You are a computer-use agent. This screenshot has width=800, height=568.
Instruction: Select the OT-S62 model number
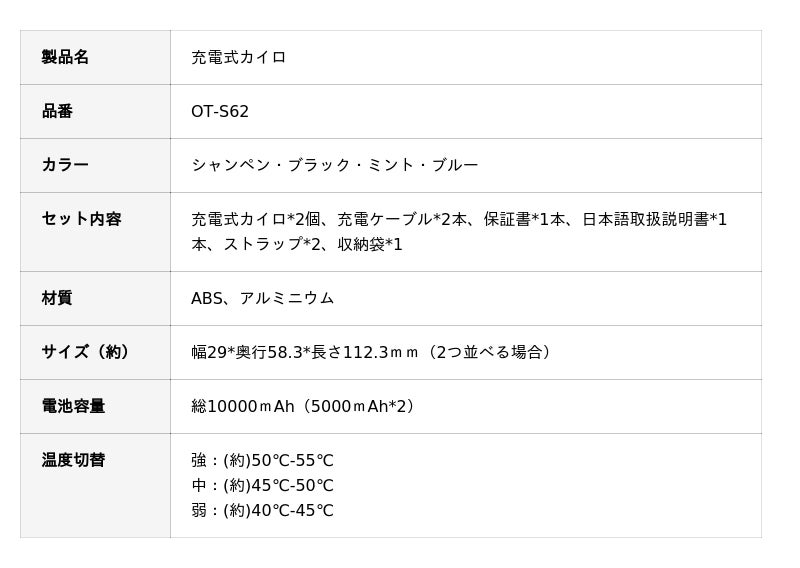pyautogui.click(x=220, y=111)
